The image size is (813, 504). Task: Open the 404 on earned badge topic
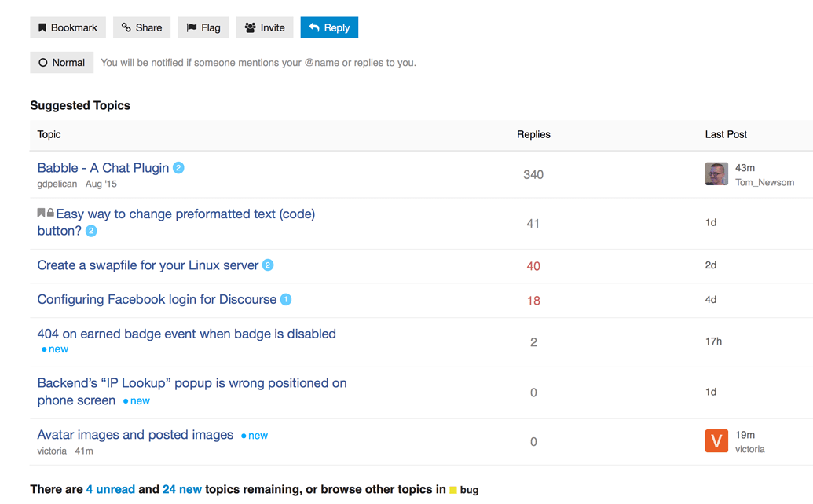(x=186, y=334)
